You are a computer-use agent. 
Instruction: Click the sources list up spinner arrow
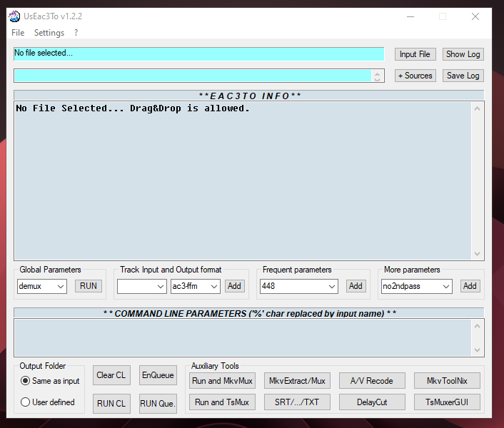(377, 73)
